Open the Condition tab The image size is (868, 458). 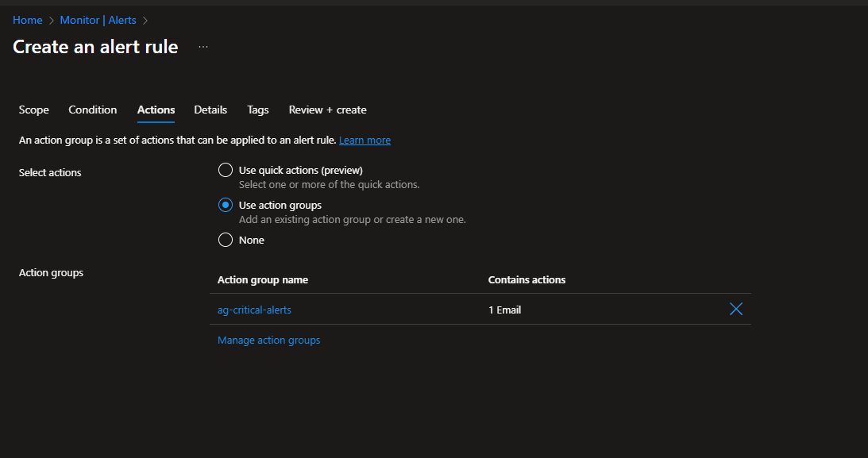click(93, 110)
